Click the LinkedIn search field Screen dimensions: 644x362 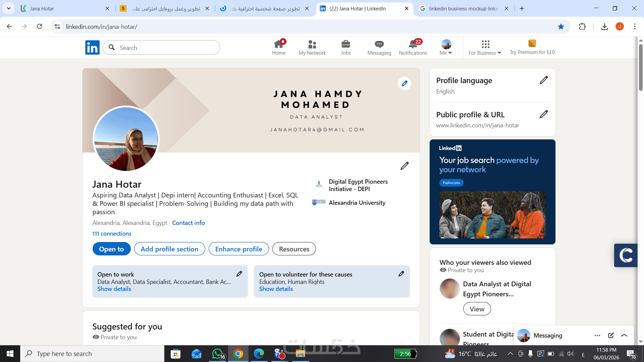164,48
